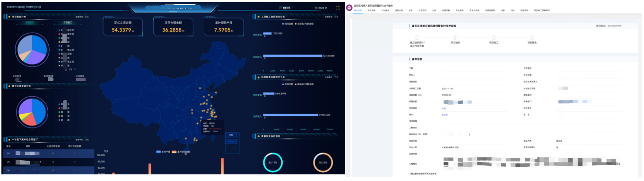Switch to the 工程施工 tab in 项目类型分布

click(68, 22)
